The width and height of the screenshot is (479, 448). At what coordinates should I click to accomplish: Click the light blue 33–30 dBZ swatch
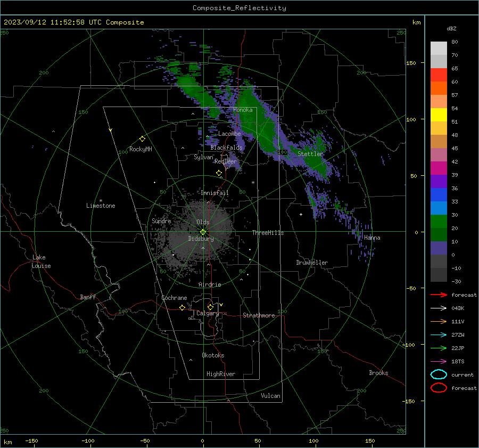point(439,208)
